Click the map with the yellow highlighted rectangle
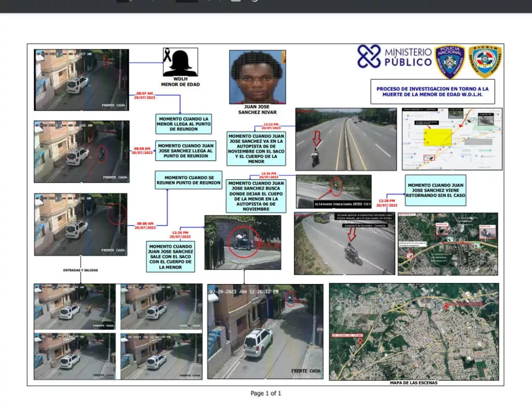532x403 pixels. coord(452,139)
